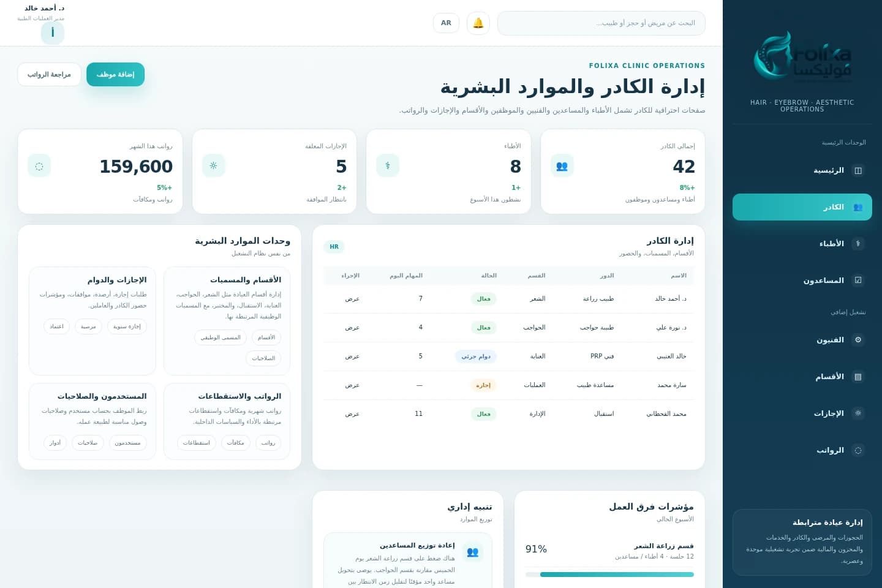Click أدوار chip in users card
The image size is (882, 588).
(x=55, y=443)
